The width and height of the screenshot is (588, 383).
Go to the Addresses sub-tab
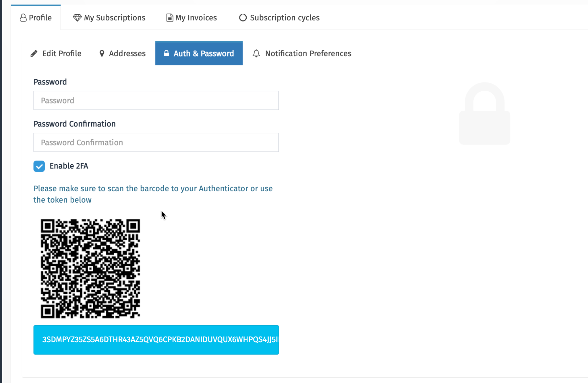pos(122,53)
